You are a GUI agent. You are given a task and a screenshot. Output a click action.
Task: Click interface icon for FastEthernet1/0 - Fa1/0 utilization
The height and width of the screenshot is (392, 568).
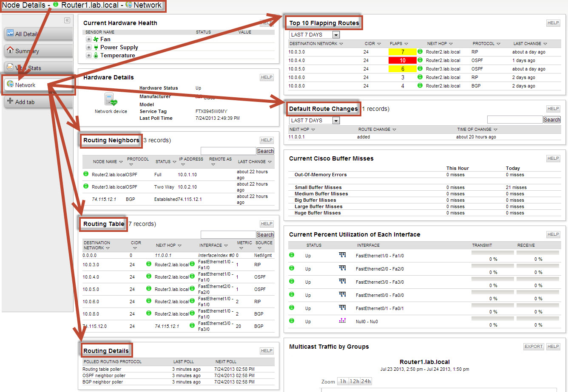point(342,255)
